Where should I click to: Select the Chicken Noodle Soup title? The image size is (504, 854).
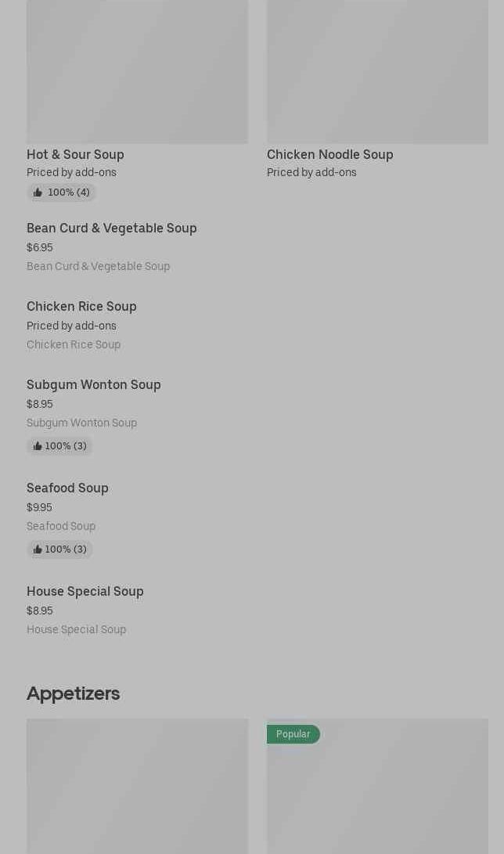coord(329,154)
